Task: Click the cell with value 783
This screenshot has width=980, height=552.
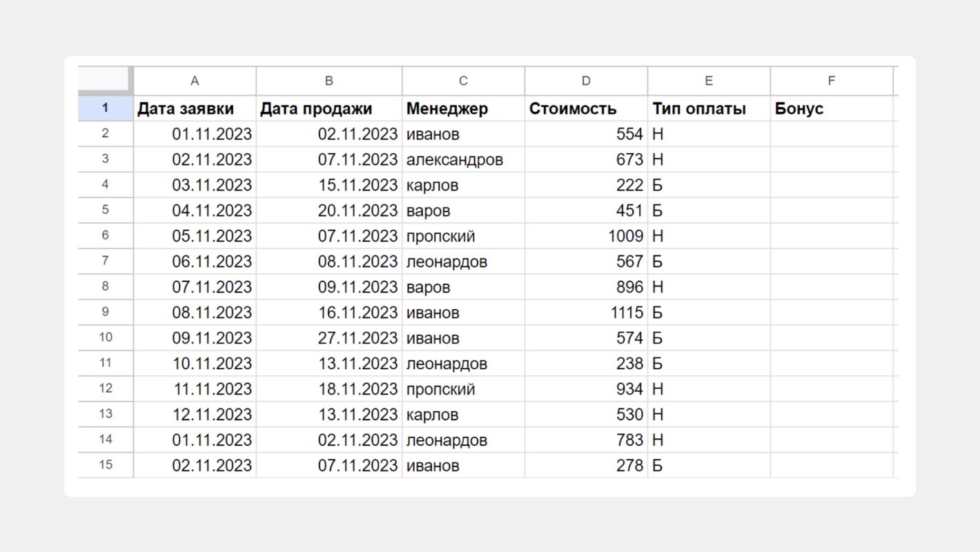Action: (x=586, y=440)
